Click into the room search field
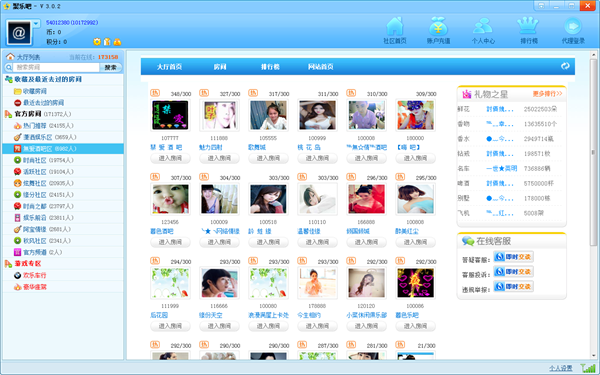 click(x=56, y=67)
